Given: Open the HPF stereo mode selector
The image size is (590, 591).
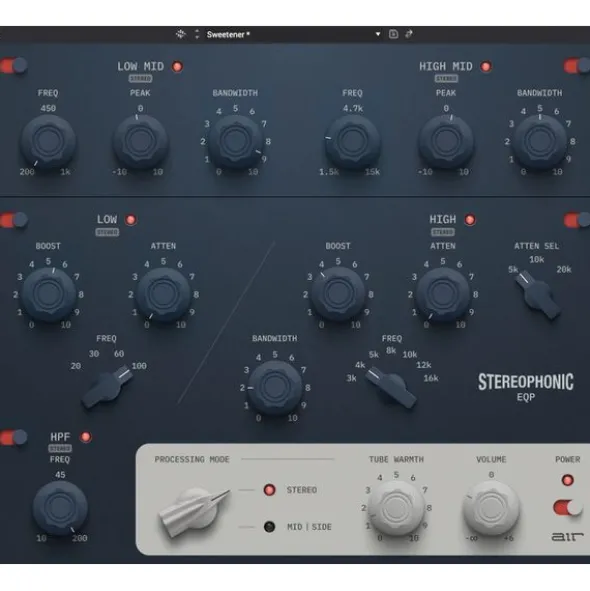Looking at the screenshot, I should pyautogui.click(x=60, y=449).
